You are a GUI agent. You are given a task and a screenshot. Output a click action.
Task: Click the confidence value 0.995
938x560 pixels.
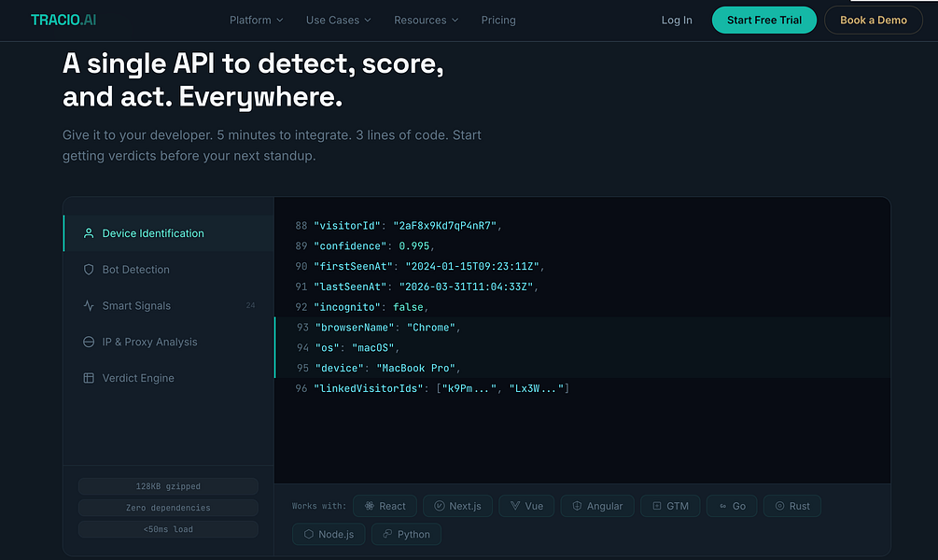414,245
